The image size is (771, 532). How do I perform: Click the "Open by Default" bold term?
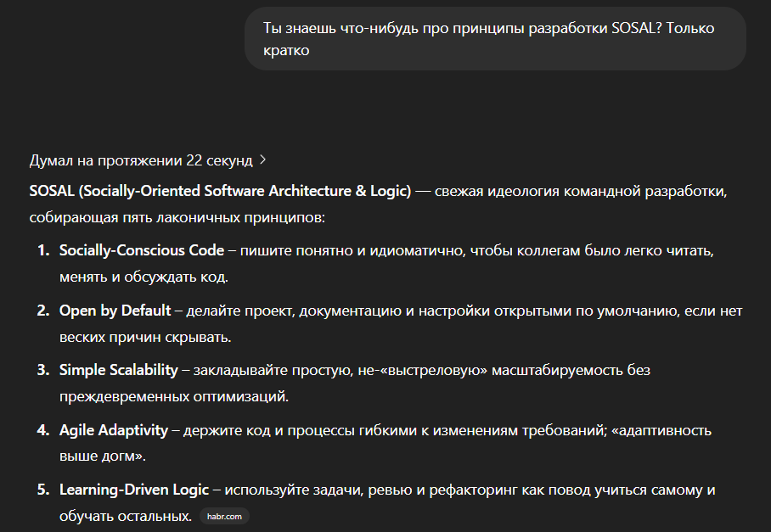click(x=115, y=311)
